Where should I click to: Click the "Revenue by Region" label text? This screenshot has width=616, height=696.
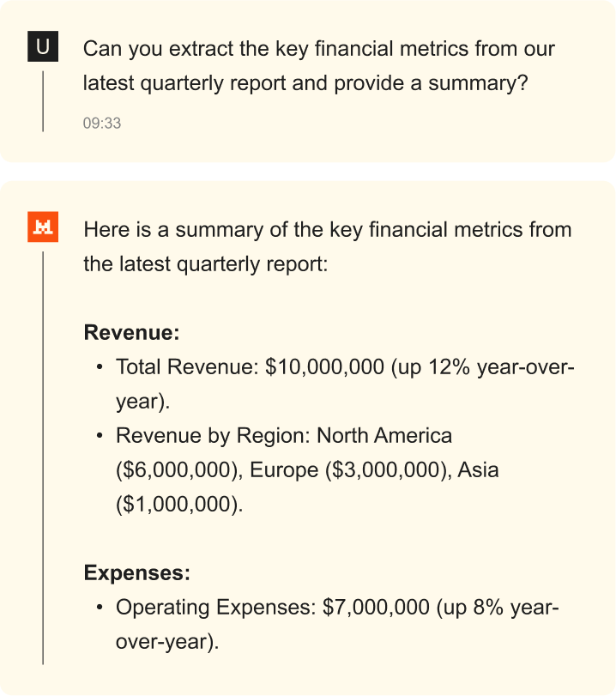[212, 436]
